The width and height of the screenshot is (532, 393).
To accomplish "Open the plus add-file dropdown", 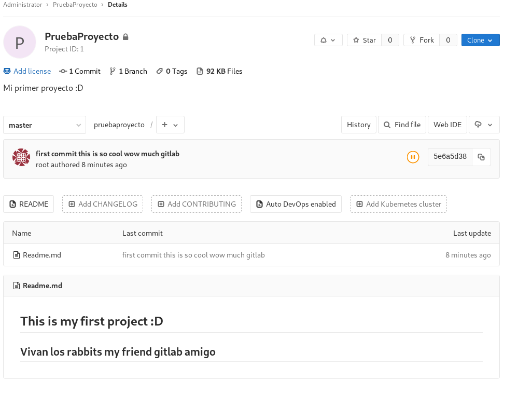I will click(x=170, y=125).
